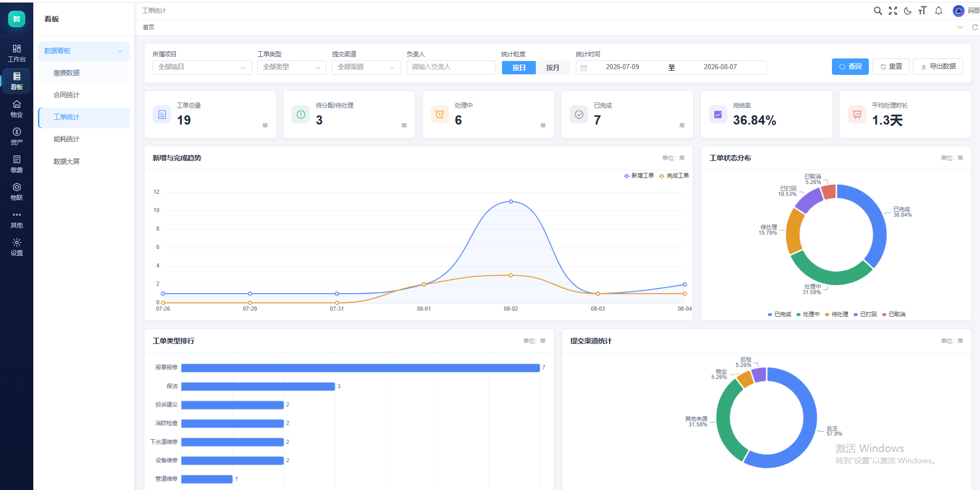Click the 已完成 card checkmark icon

(x=579, y=114)
